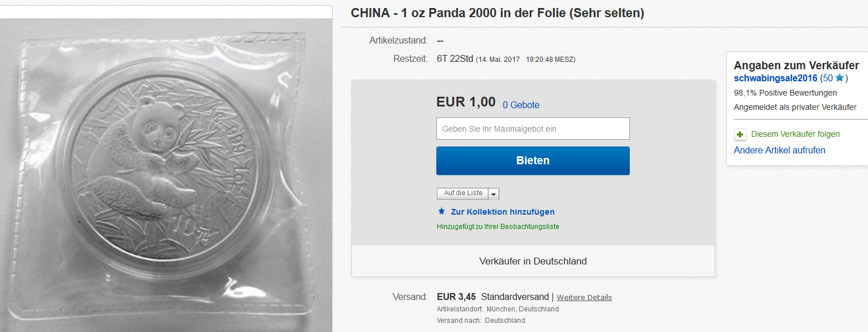Screen dimensions: 868x332
Task: Click the Angaben zum Verkäufer heading
Action: tap(796, 65)
